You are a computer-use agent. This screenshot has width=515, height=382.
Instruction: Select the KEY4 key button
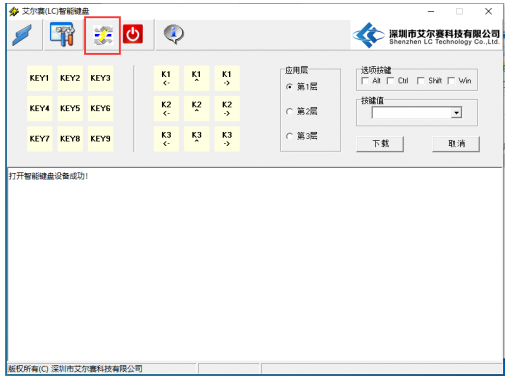pos(39,108)
